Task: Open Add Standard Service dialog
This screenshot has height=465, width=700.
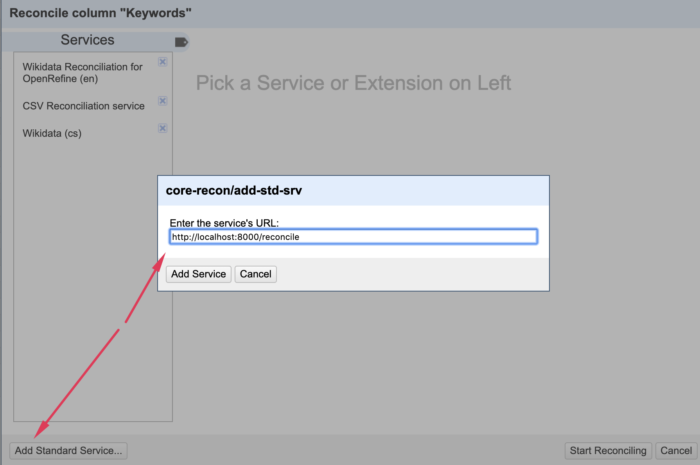Action: click(x=68, y=451)
